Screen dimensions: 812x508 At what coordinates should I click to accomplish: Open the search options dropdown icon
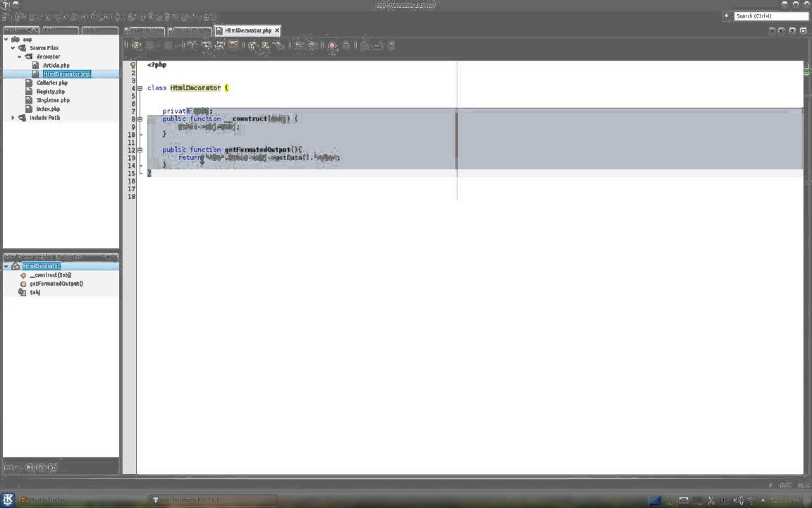click(x=727, y=17)
